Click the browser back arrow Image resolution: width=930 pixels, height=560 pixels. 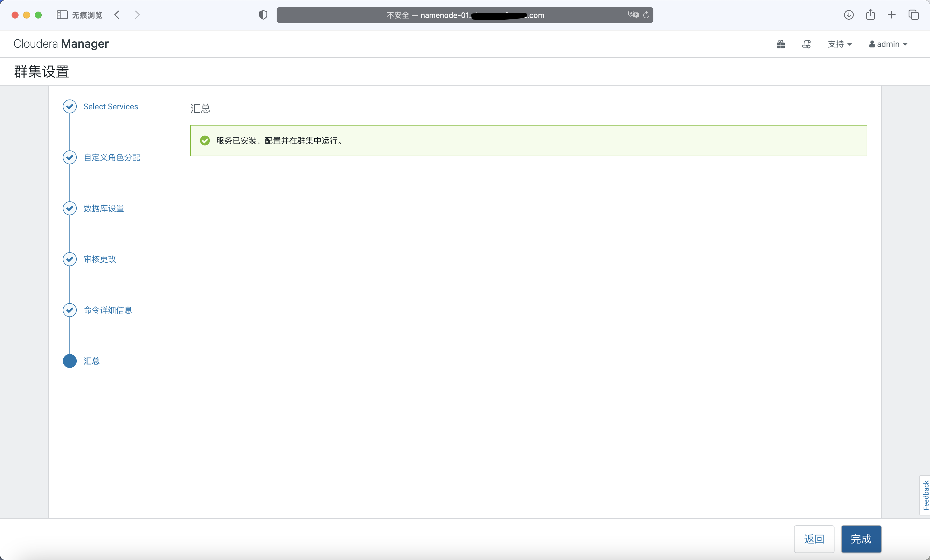pyautogui.click(x=117, y=15)
